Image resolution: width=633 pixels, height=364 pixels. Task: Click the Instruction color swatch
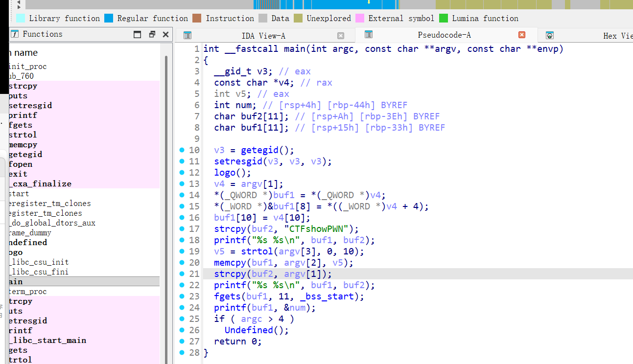tap(197, 18)
